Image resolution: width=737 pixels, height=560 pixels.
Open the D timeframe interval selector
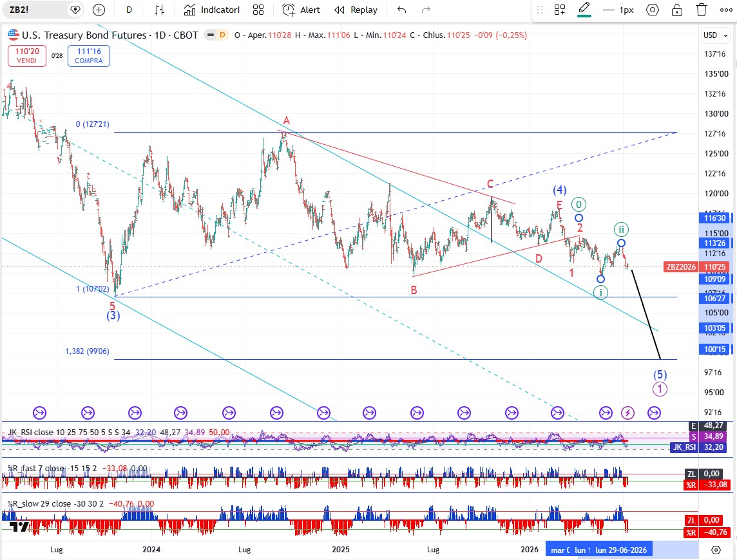[x=129, y=10]
